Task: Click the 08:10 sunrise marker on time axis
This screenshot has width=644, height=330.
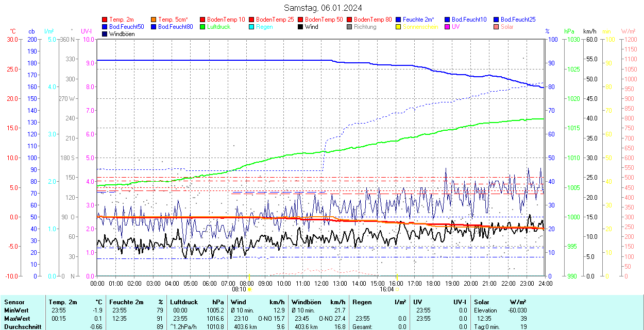Action: coord(239,289)
